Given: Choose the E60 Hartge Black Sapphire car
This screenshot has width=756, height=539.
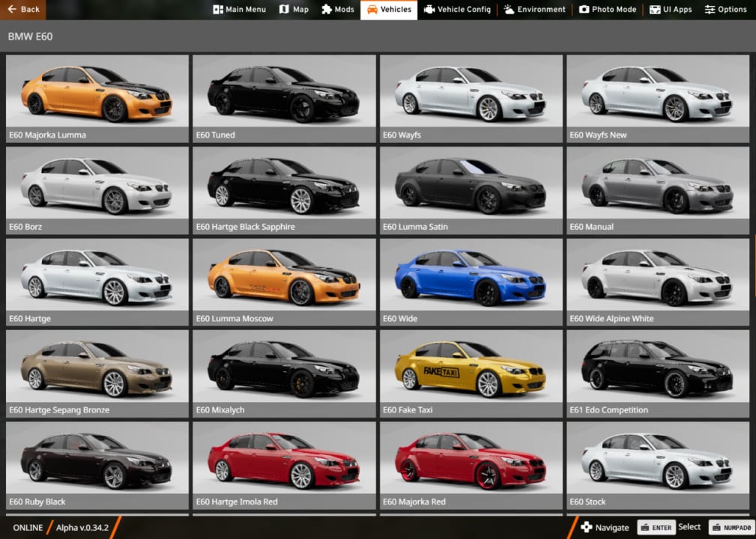Looking at the screenshot, I should [x=284, y=191].
